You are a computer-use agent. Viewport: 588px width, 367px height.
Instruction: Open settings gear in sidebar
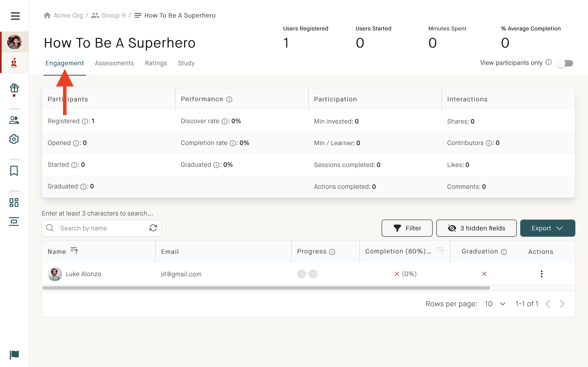click(14, 139)
